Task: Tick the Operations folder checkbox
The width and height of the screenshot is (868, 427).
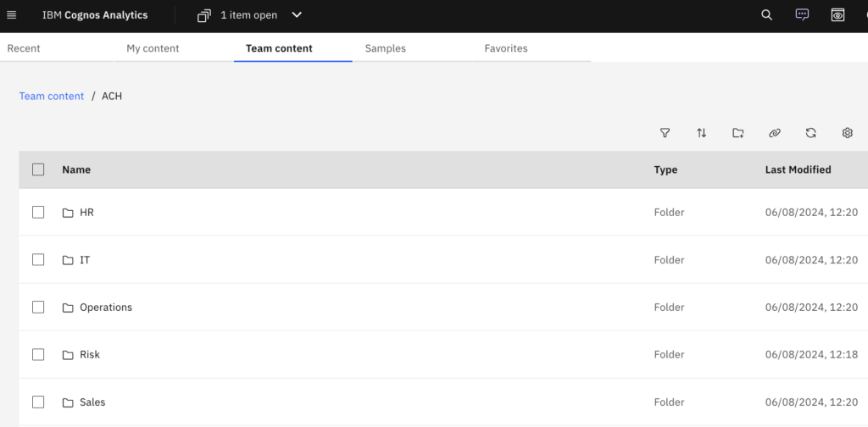Action: [38, 308]
